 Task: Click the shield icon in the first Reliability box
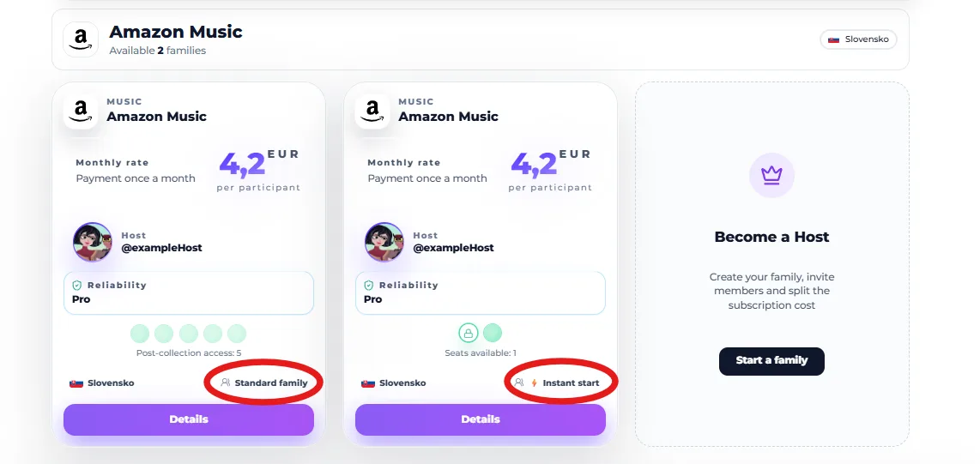[x=77, y=286]
